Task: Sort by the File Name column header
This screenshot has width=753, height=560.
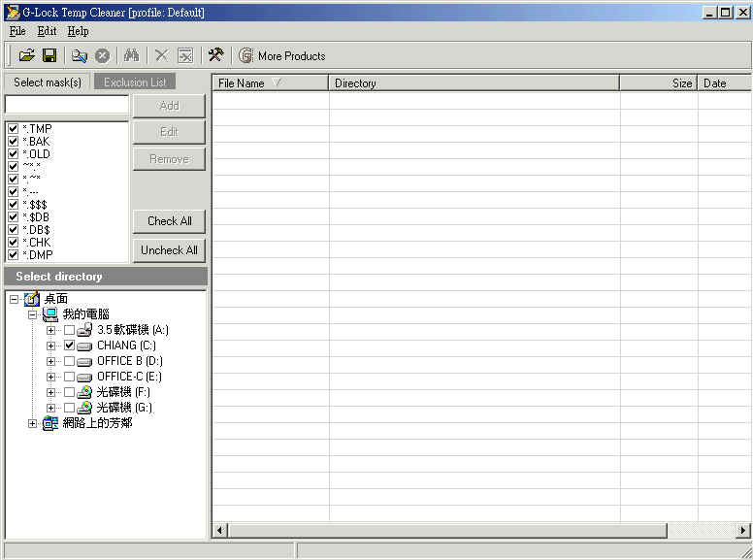Action: coord(271,83)
